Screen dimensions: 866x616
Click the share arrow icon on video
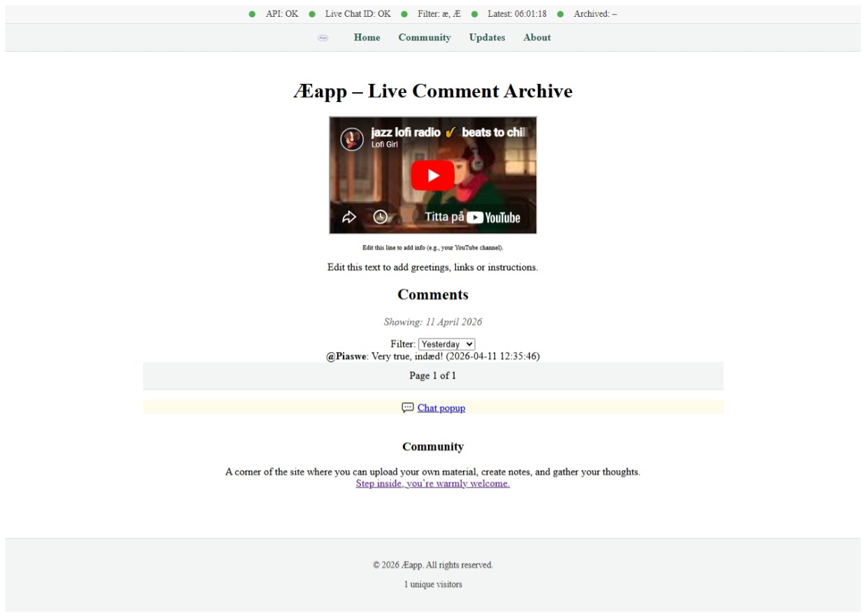[x=349, y=217]
